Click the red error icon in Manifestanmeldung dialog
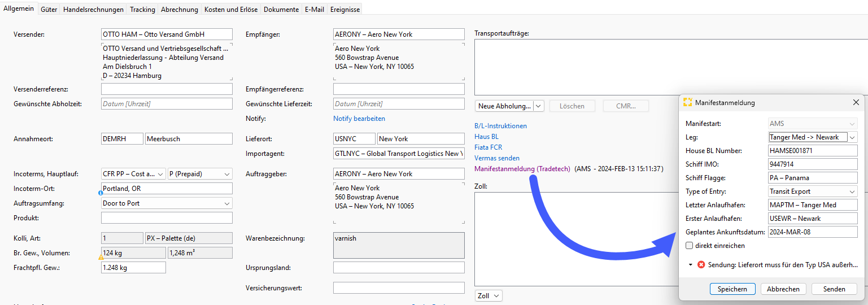The height and width of the screenshot is (305, 868). tap(701, 264)
